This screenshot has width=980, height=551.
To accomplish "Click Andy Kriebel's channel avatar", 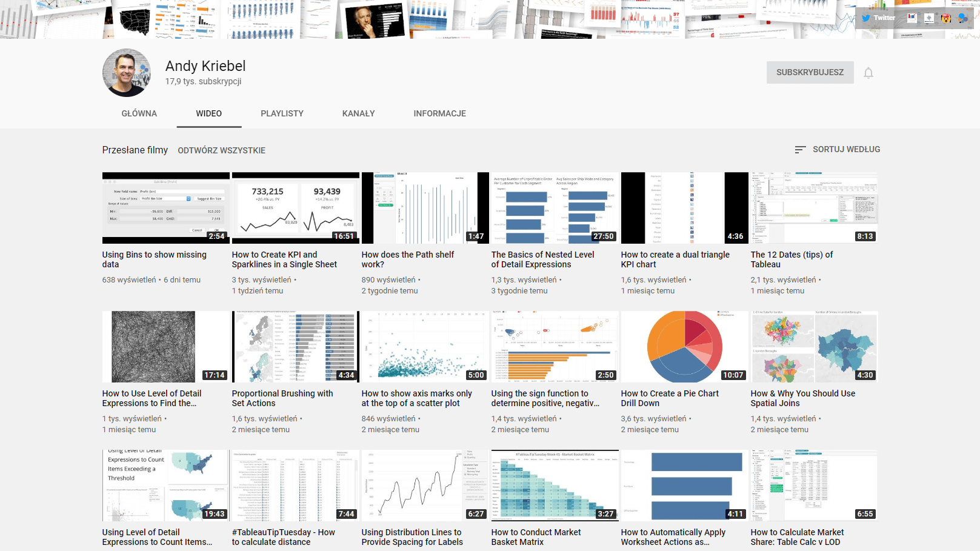I will (126, 73).
